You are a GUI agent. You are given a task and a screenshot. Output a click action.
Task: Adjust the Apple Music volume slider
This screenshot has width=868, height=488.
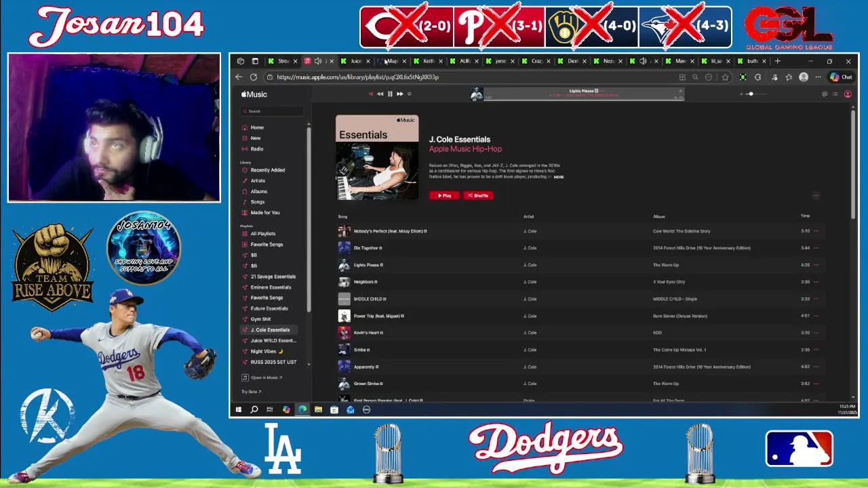coord(757,94)
